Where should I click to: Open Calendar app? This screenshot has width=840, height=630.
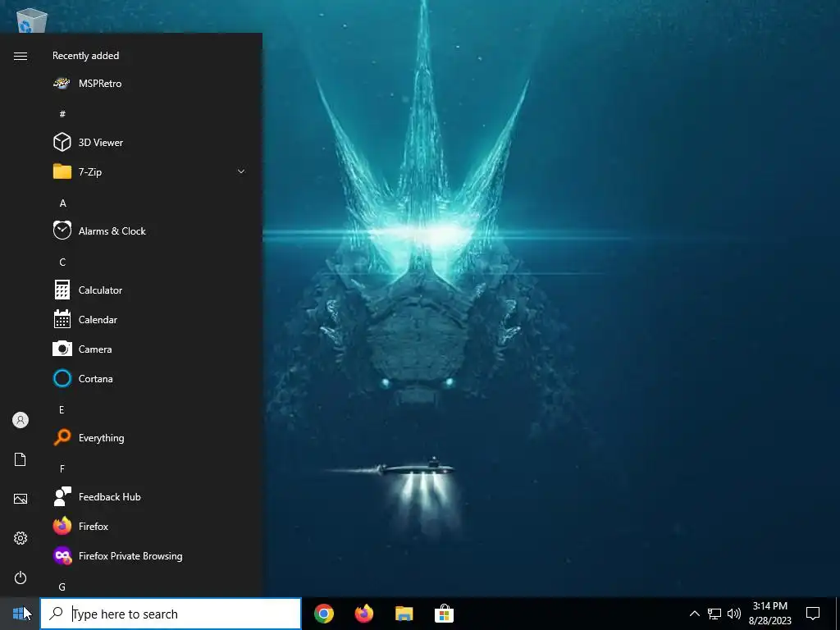149,320
